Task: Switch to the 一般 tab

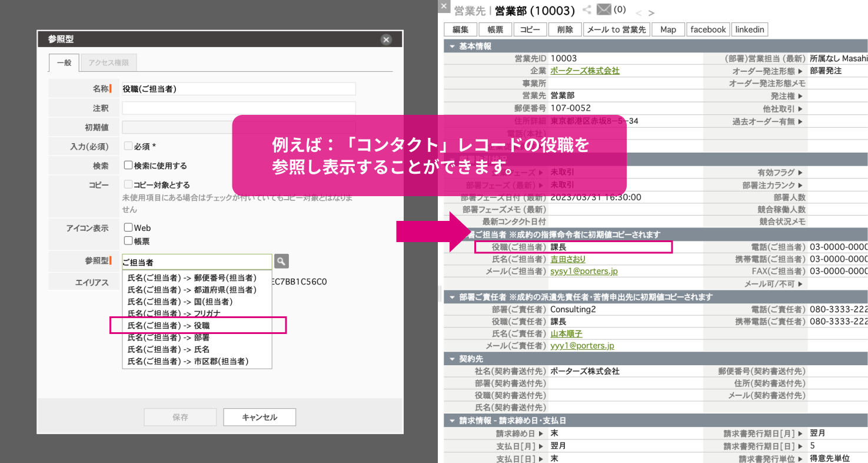Action: coord(64,62)
